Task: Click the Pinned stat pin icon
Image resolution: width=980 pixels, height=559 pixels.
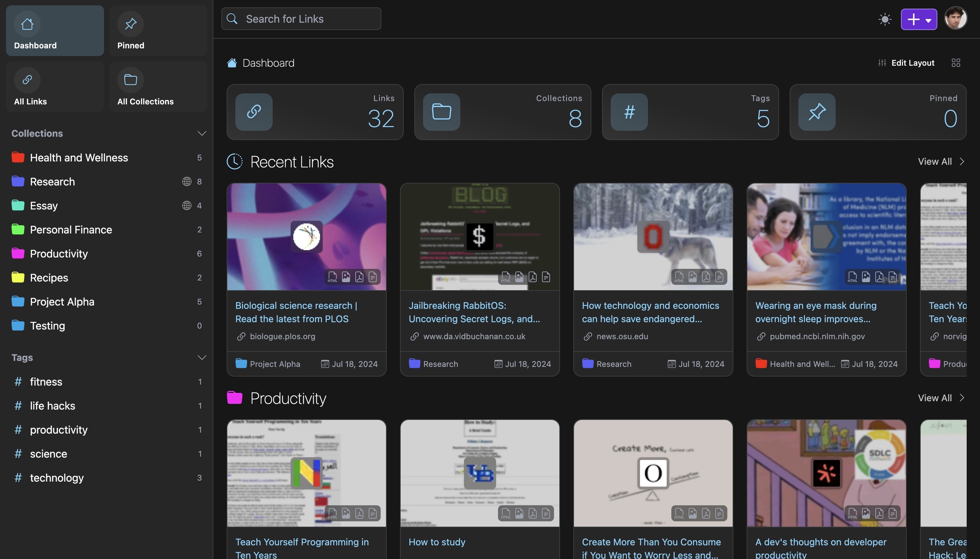Action: tap(817, 112)
